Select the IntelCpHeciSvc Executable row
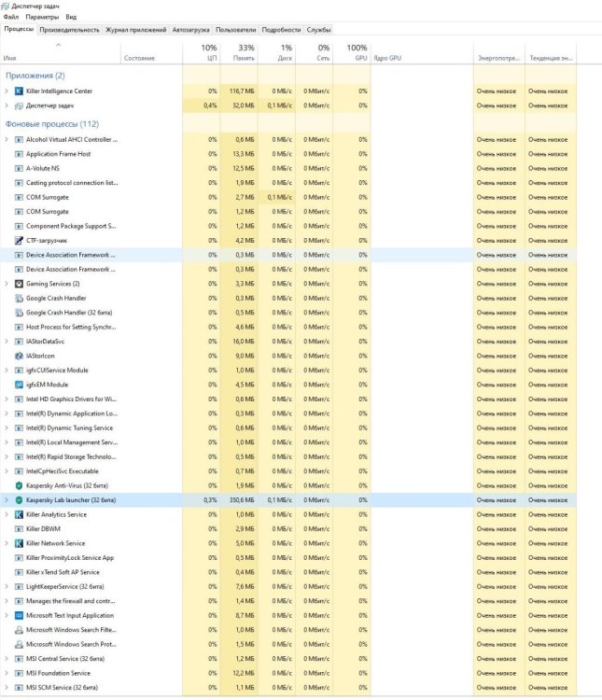 [x=288, y=471]
